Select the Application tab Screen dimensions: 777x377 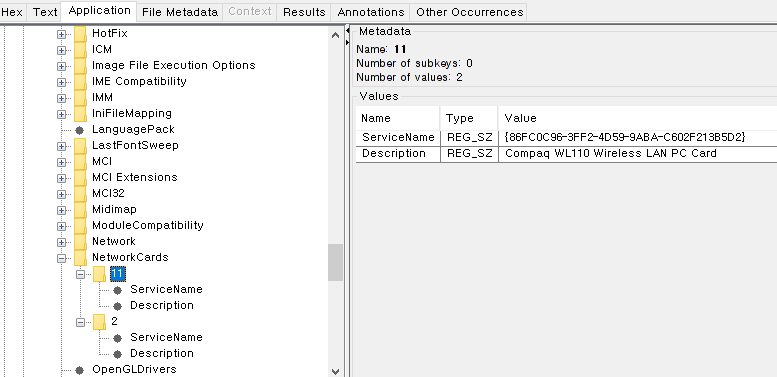pos(99,11)
